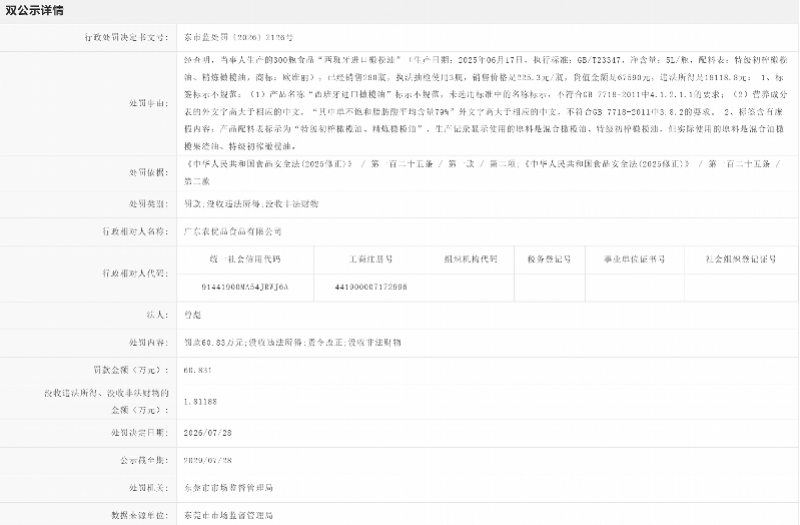This screenshot has width=800, height=525.
Task: Select the 法人 row label
Action: [x=157, y=315]
